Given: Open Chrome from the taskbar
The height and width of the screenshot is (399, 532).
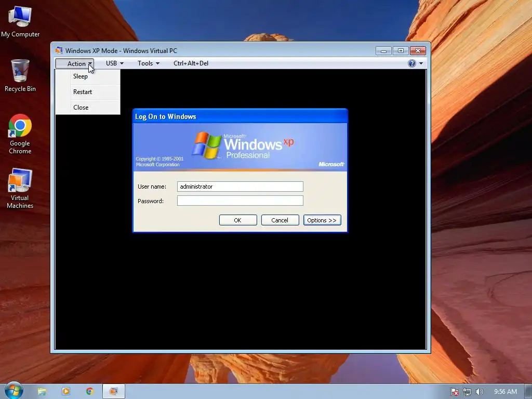Looking at the screenshot, I should (89, 392).
